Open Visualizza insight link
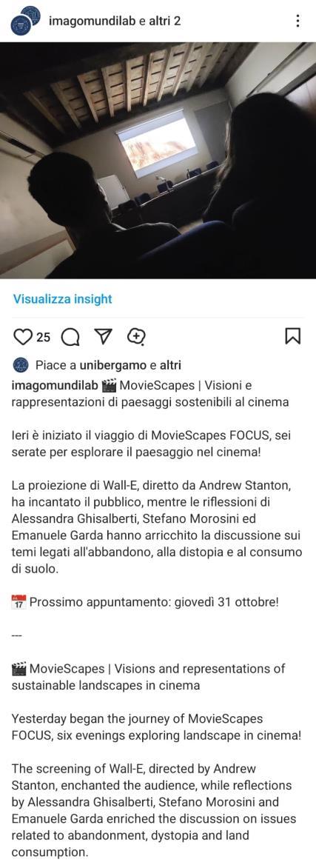Image resolution: width=316 pixels, height=868 pixels. coord(63,299)
